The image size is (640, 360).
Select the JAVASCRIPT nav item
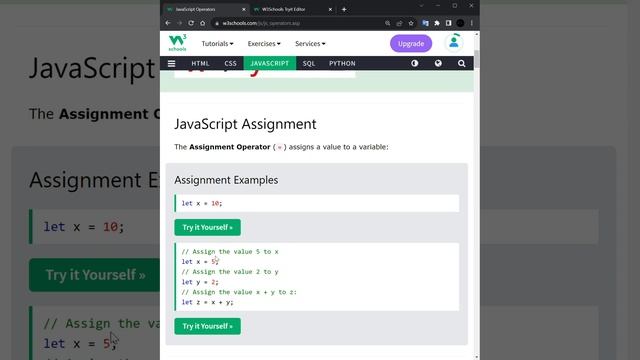(x=269, y=63)
